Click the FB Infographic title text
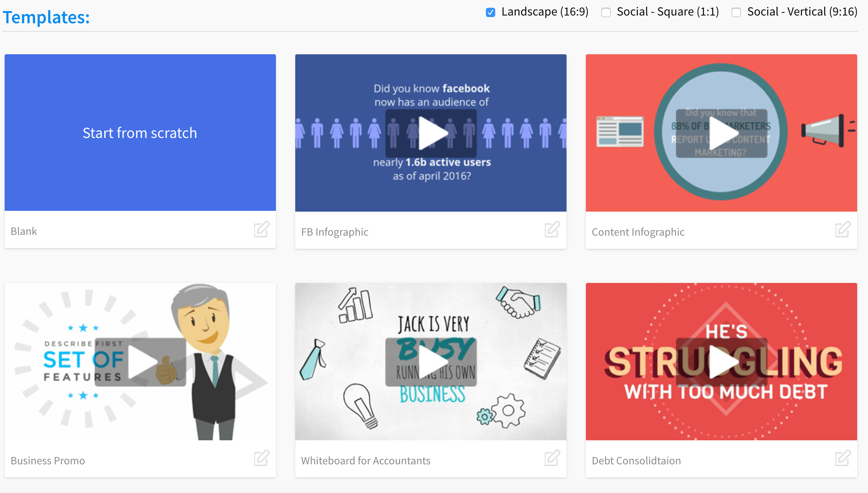Viewport: 868px width, 493px height. [x=335, y=232]
